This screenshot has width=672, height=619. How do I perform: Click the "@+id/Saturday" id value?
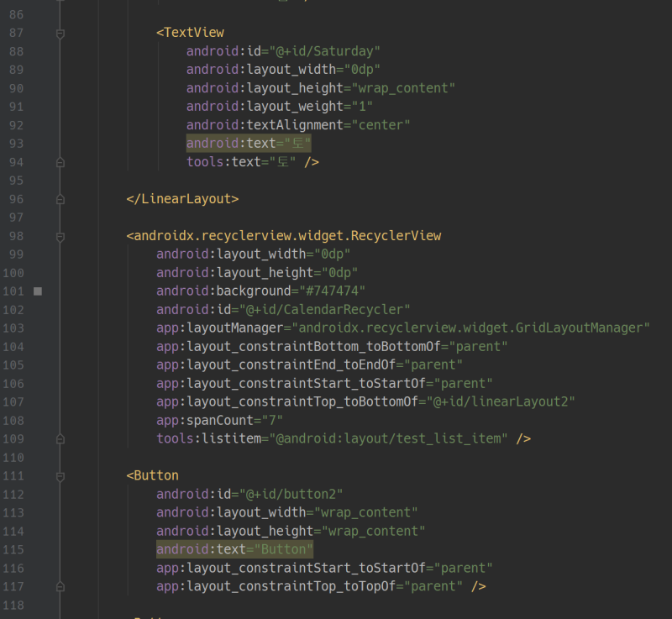tap(324, 51)
